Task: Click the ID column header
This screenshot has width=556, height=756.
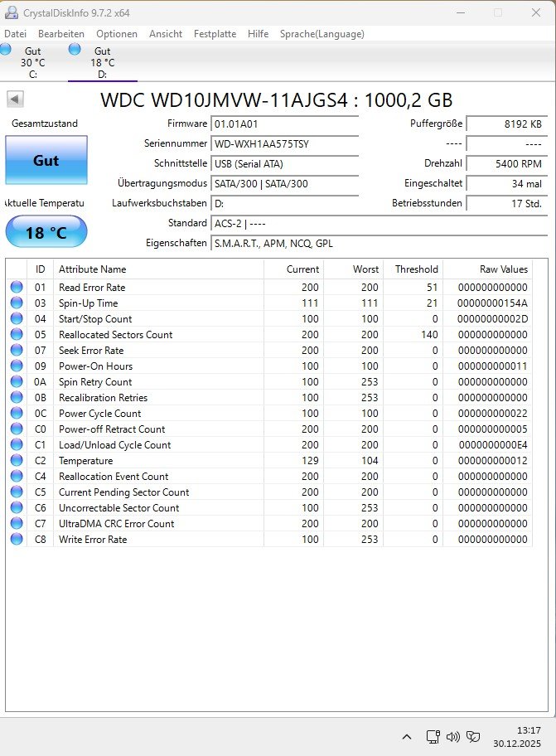Action: (x=41, y=269)
